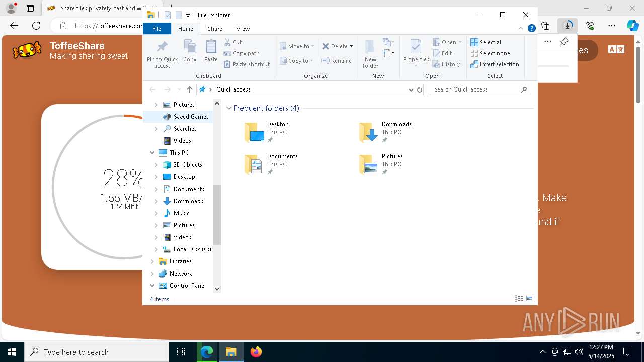Click the File Explorer Help icon
The width and height of the screenshot is (644, 362).
[x=531, y=29]
